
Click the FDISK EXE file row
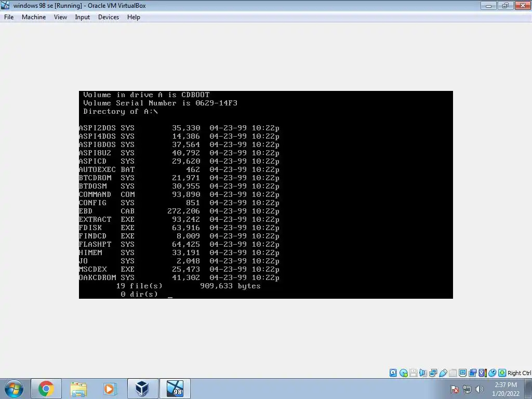coord(179,228)
